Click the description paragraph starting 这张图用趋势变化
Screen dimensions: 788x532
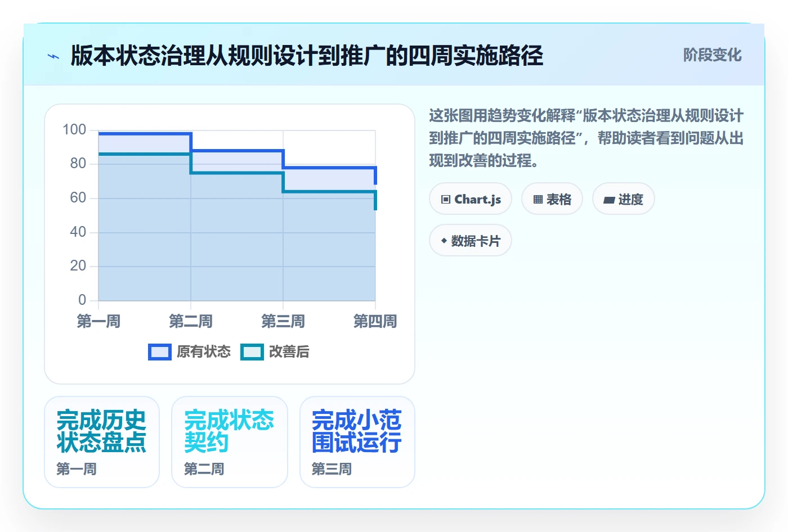586,138
